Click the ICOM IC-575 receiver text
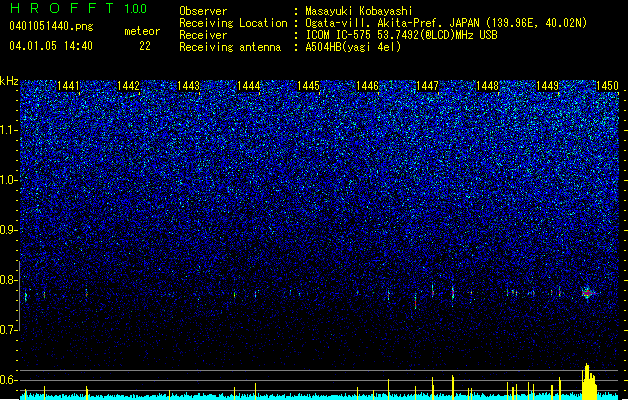Screen dimensions: 629x400 tap(401, 35)
